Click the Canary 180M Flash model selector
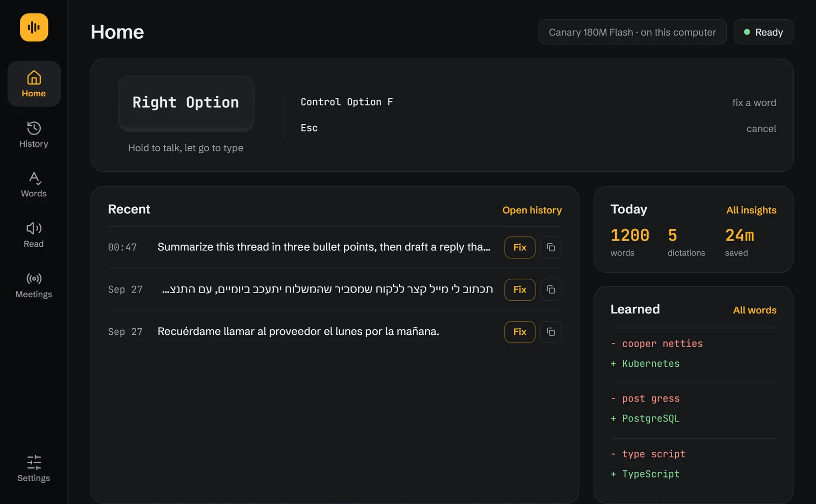816x504 pixels. [x=632, y=32]
